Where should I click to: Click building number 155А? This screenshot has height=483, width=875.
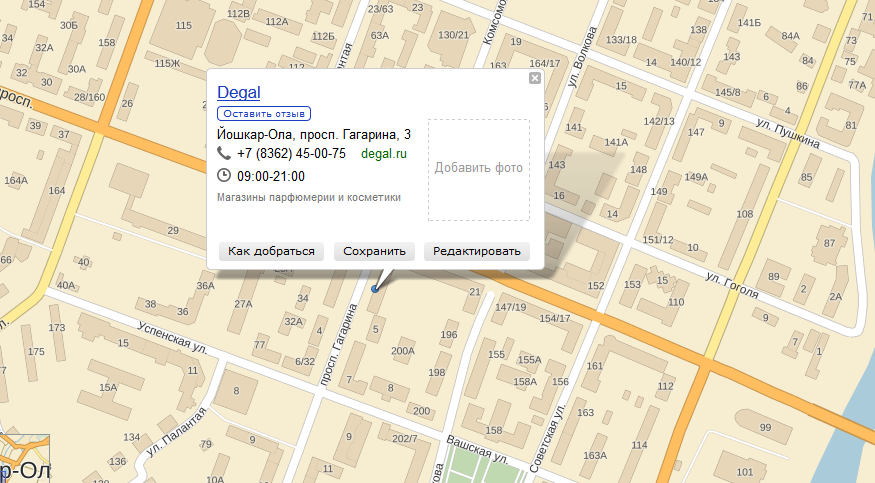tap(530, 360)
